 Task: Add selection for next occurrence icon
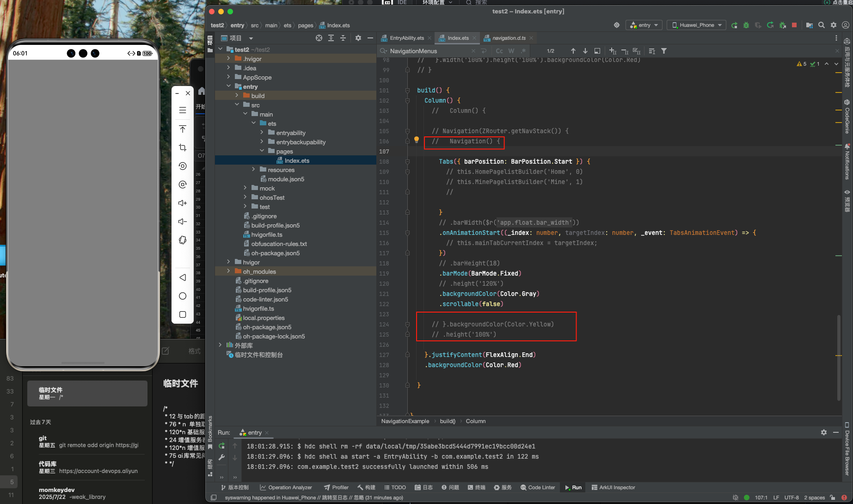coord(613,51)
